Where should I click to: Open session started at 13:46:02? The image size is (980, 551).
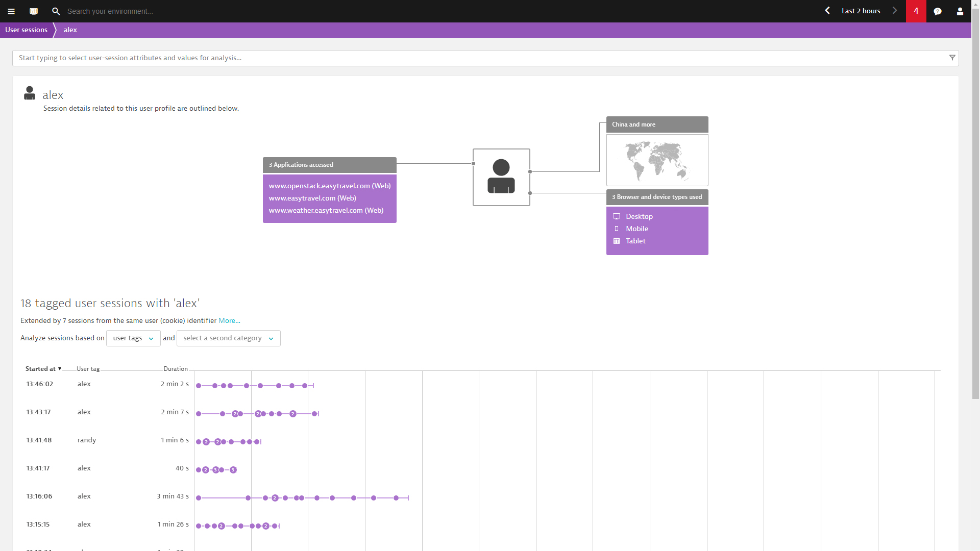coord(40,384)
